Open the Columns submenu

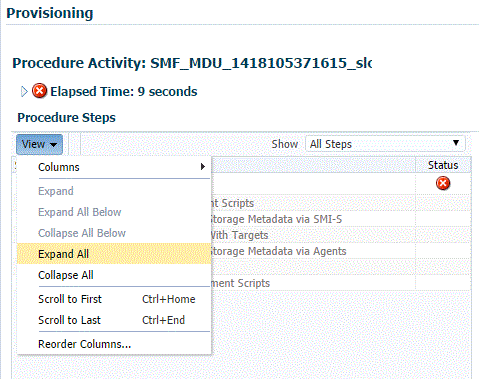pos(114,167)
